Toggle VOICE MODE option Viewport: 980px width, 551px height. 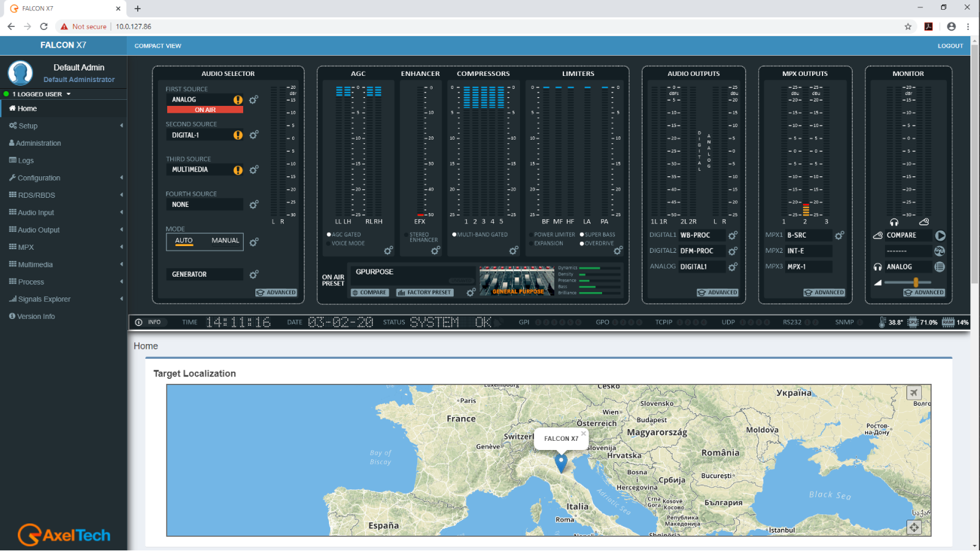coord(345,243)
